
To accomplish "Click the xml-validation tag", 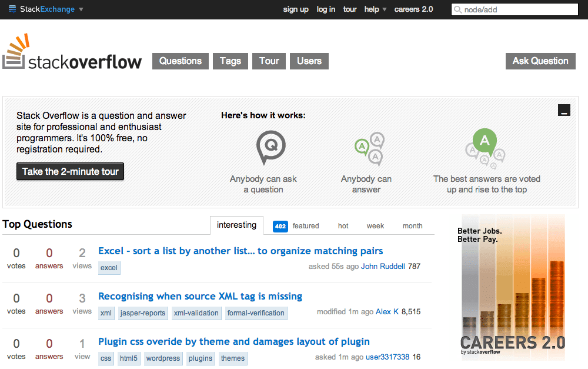I will tap(196, 313).
